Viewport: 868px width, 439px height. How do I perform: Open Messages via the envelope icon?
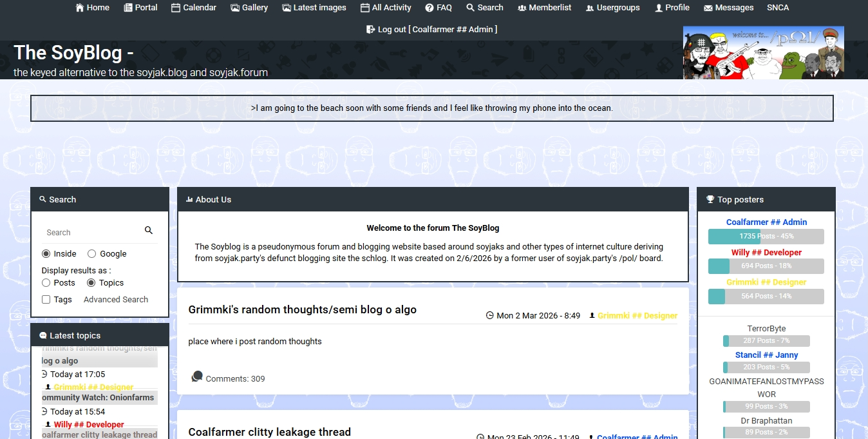tap(708, 8)
